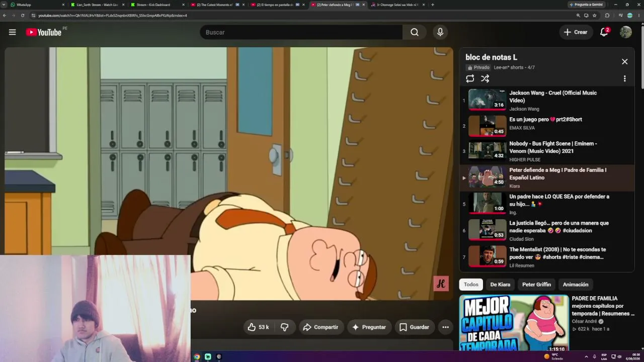Click the Preguntar button

(369, 327)
